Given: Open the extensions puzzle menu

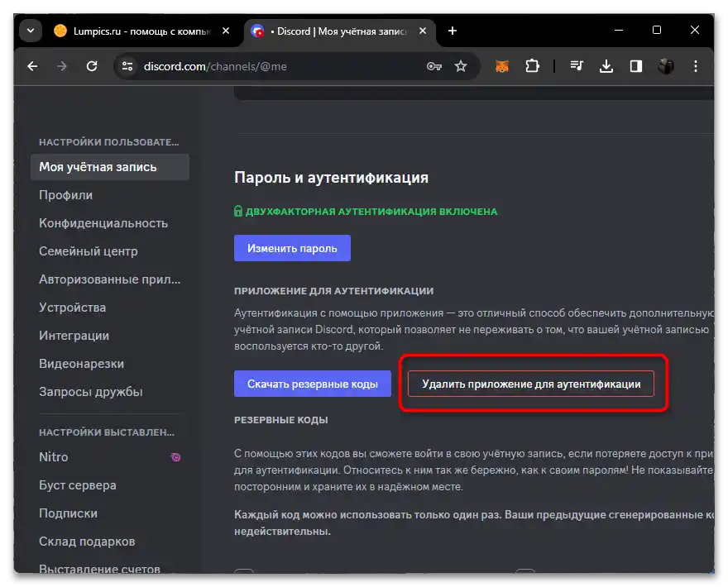Looking at the screenshot, I should (532, 66).
